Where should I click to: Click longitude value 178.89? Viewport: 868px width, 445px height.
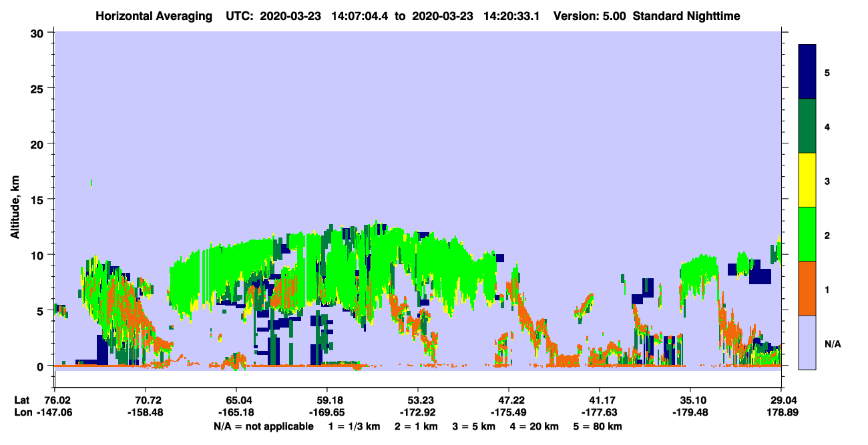point(781,412)
